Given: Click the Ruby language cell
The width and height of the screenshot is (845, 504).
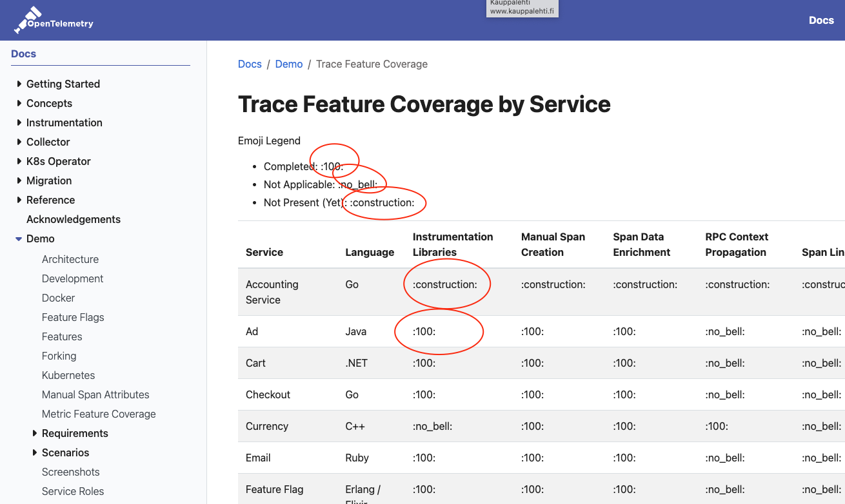Looking at the screenshot, I should [357, 458].
